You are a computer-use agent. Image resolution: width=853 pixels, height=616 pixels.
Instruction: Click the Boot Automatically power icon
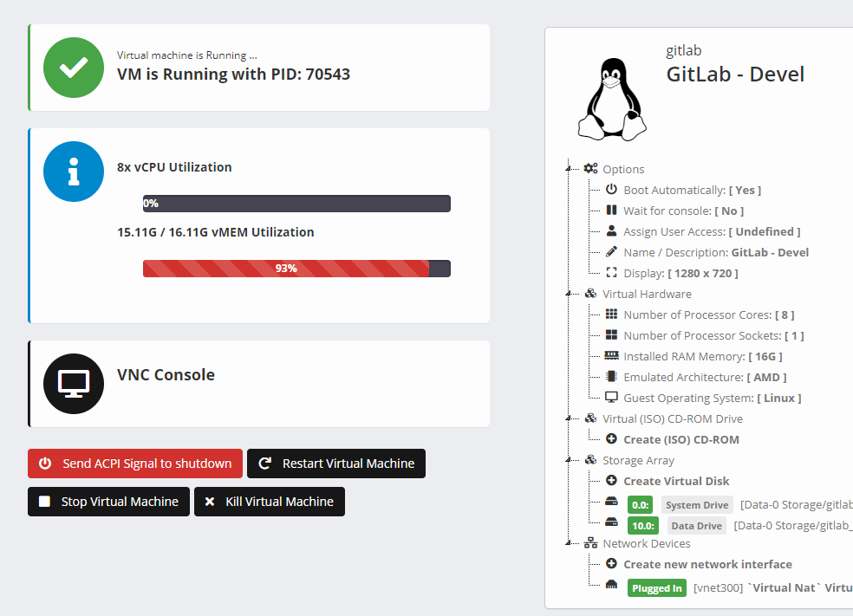(611, 189)
